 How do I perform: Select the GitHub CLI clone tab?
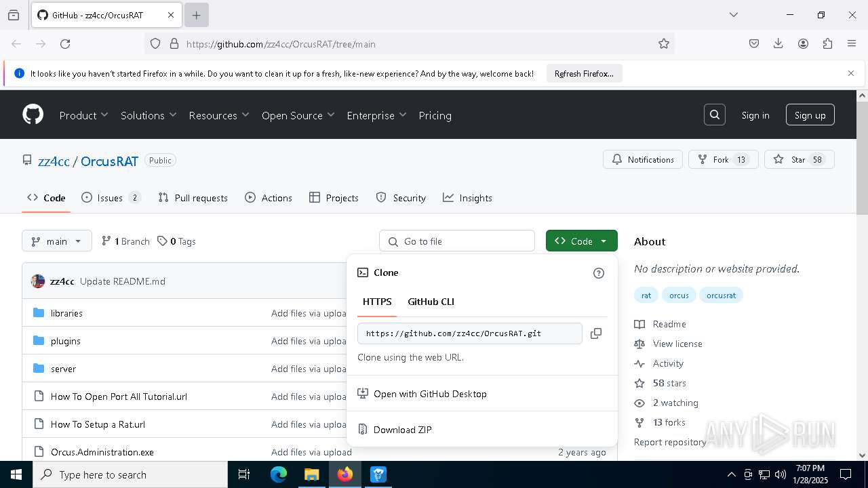(431, 302)
